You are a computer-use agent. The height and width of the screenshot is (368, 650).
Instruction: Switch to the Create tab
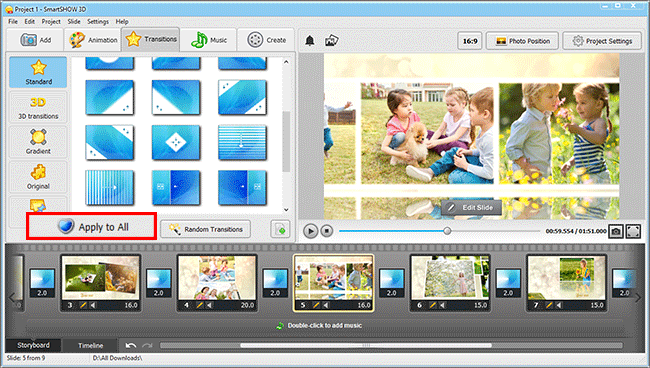point(266,40)
